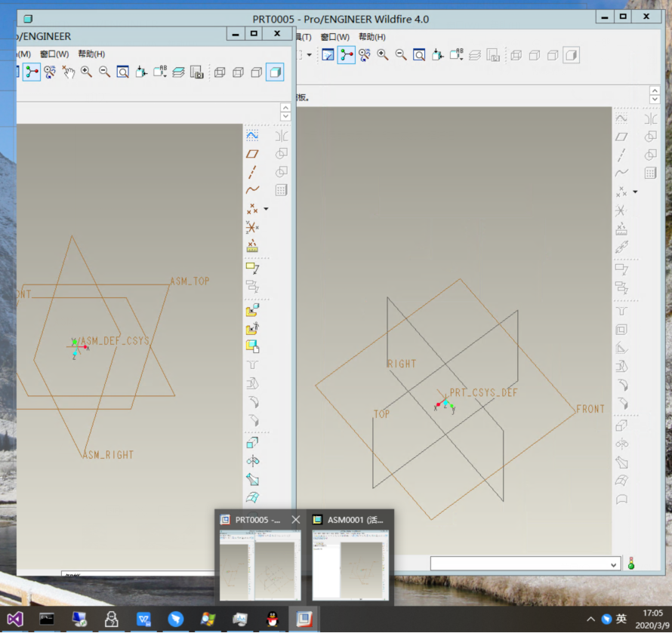Switch to the ASM0001 taskbar thumbnail
The width and height of the screenshot is (672, 633).
coord(350,557)
